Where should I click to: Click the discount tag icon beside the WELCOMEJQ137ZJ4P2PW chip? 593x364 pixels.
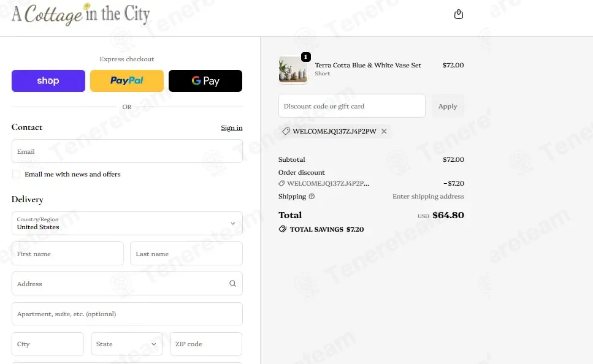286,131
